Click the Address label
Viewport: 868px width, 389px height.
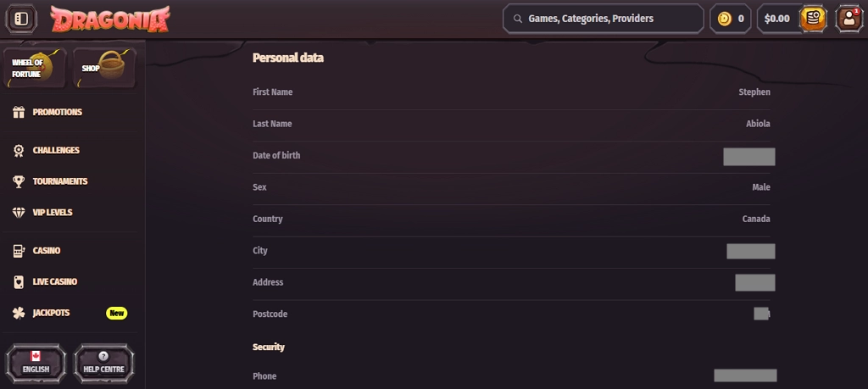pyautogui.click(x=268, y=282)
